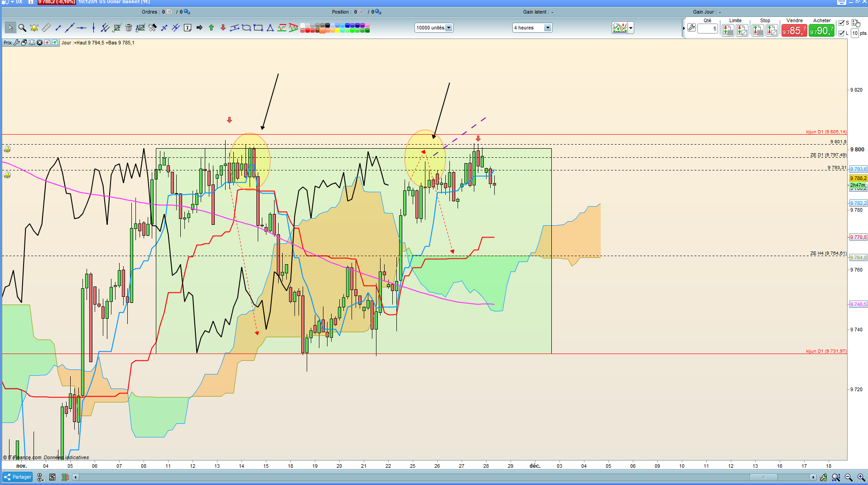Click the 10 pts input field

(855, 33)
